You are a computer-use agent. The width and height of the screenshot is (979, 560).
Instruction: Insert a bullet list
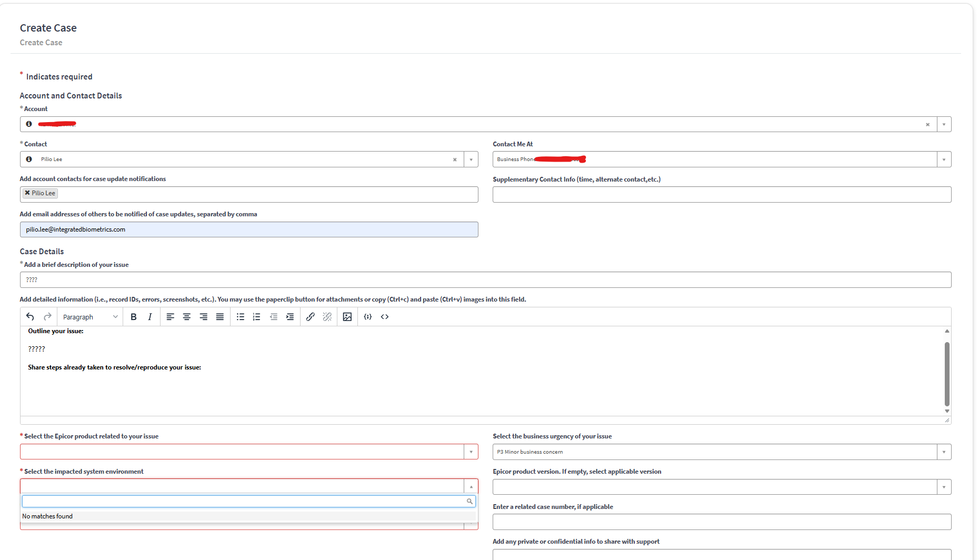(x=241, y=317)
